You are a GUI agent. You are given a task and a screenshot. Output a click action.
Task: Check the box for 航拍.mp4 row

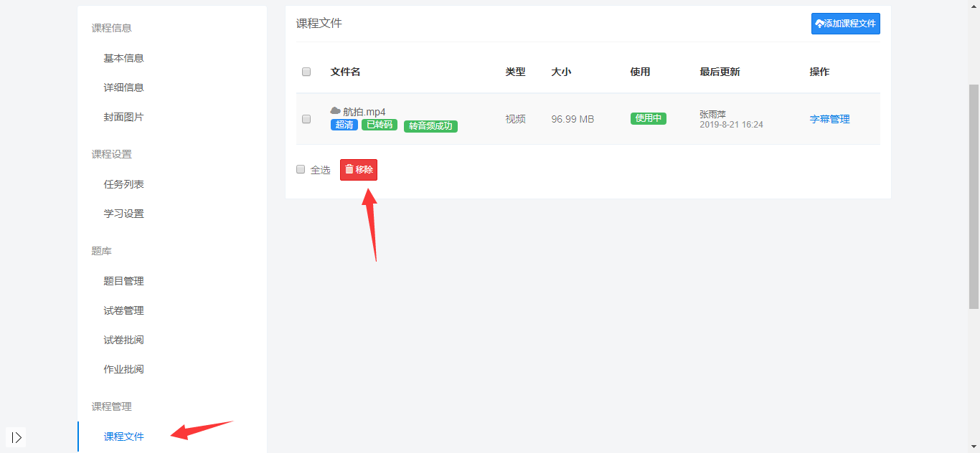coord(306,119)
